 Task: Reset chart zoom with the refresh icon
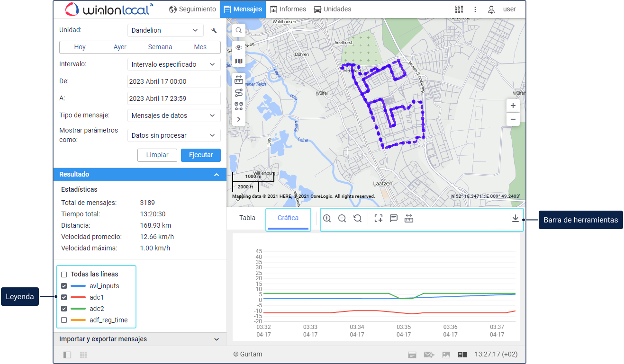pyautogui.click(x=358, y=218)
